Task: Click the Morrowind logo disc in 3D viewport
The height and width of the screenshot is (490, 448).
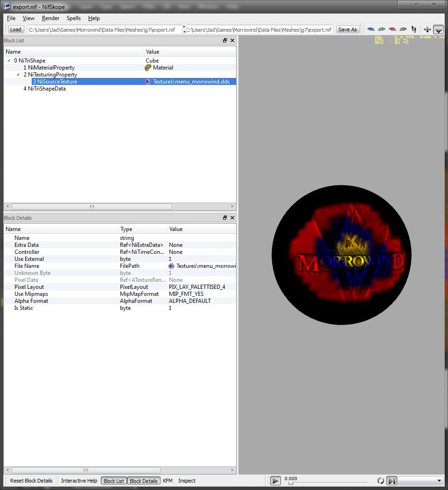Action: click(x=342, y=255)
